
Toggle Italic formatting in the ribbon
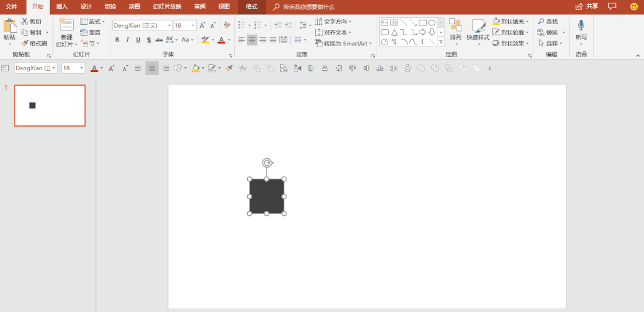[x=128, y=40]
